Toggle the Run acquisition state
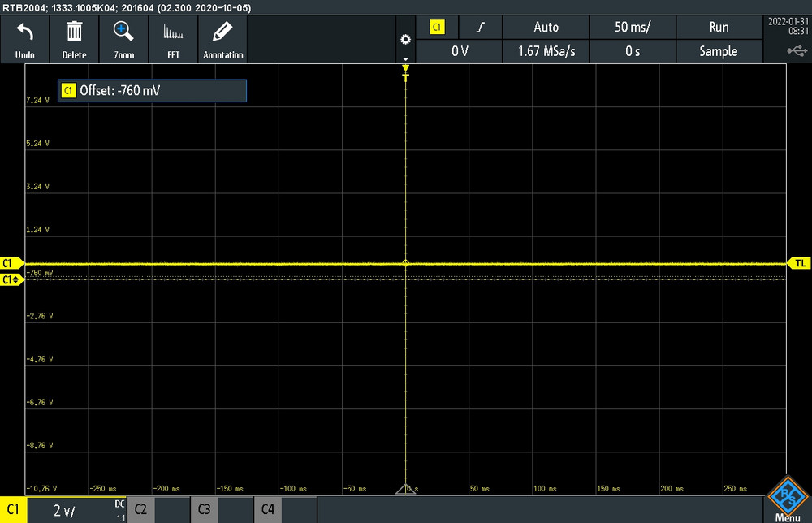The image size is (812, 523). coord(719,28)
